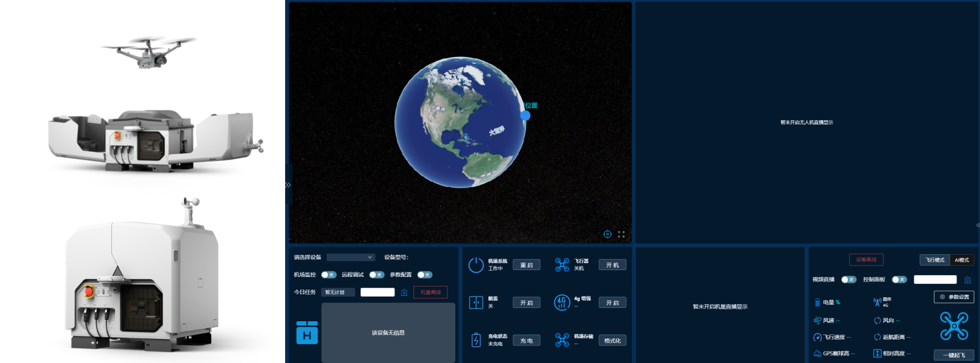Click the alarm icon in drone control panel
This screenshot has height=363, width=980.
967,280
